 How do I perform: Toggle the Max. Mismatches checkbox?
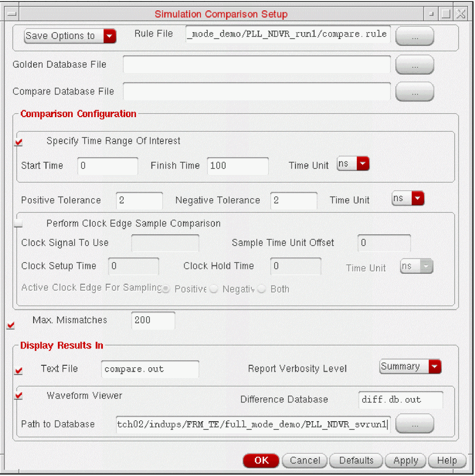10,325
